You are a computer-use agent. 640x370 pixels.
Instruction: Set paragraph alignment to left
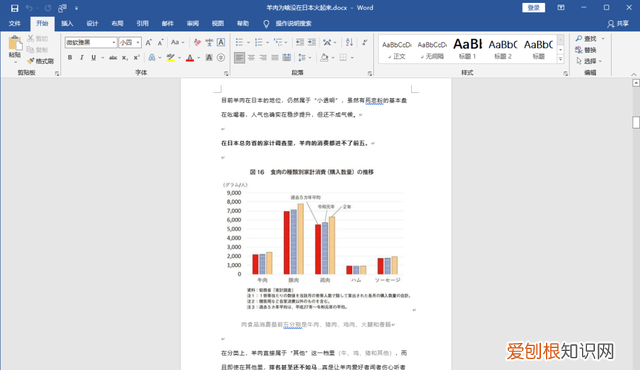tap(240, 58)
